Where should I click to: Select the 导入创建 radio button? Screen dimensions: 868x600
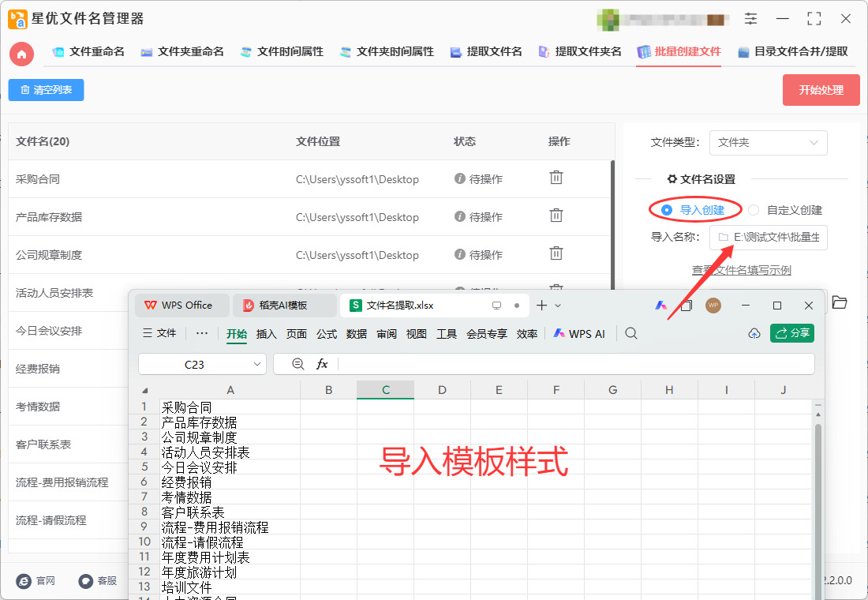click(667, 210)
